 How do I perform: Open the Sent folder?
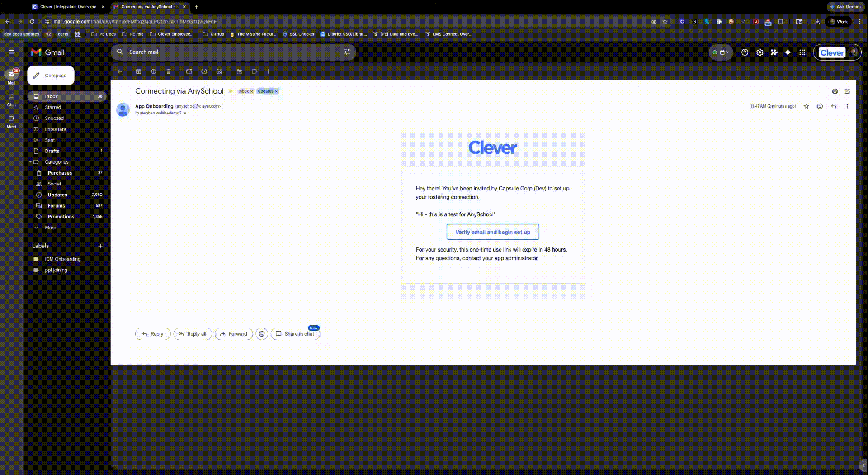[67, 140]
